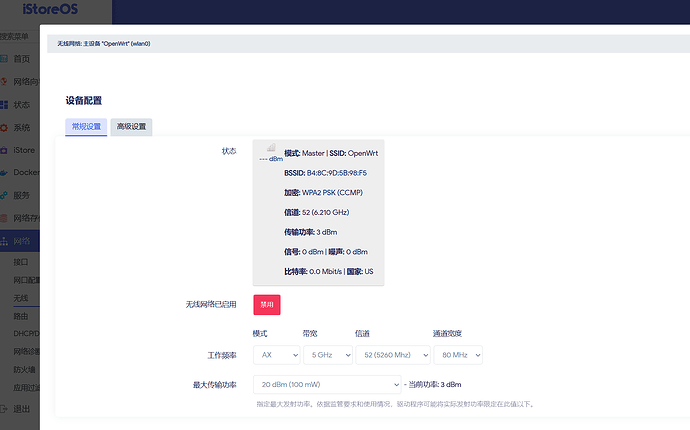
Task: Switch to the 常规设置 tab
Action: pos(85,127)
